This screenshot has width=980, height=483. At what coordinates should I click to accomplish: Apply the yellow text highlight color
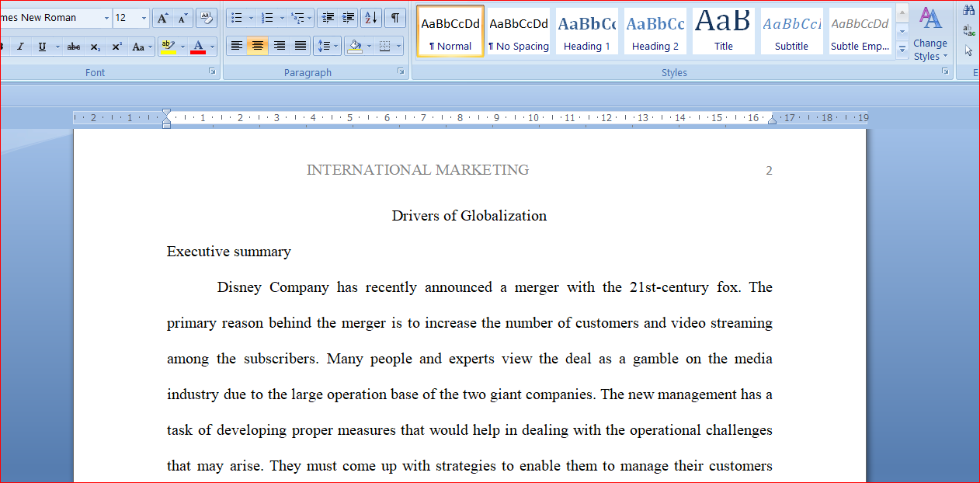click(168, 47)
